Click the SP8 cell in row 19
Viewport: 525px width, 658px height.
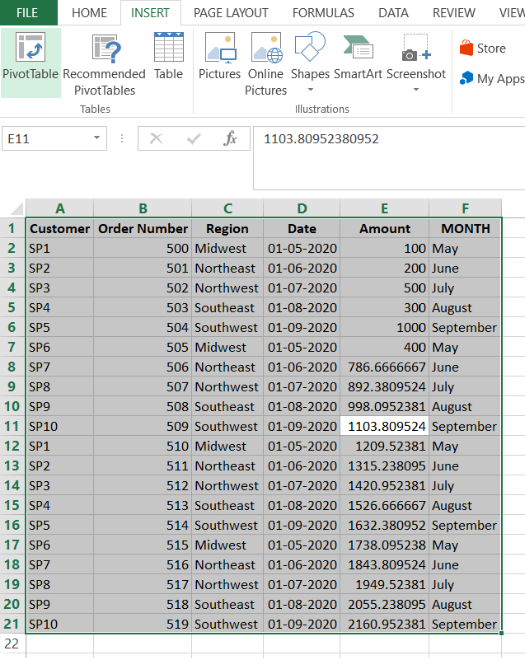(x=60, y=584)
